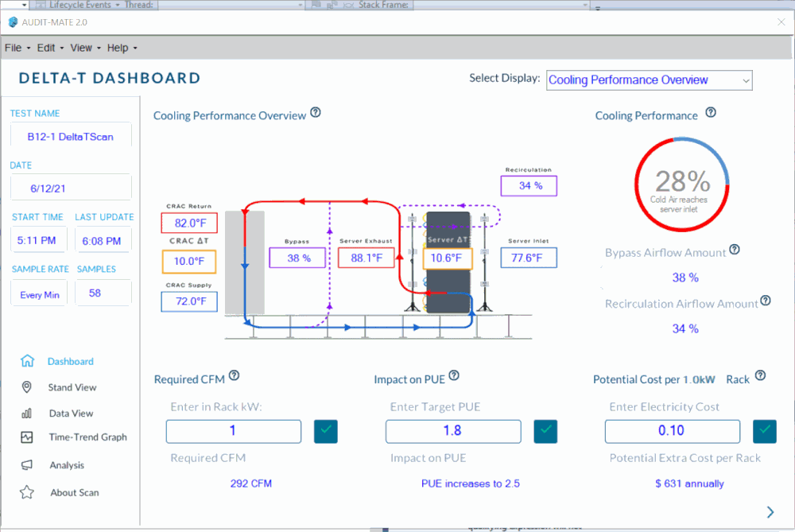This screenshot has width=795, height=532.
Task: Select Stand View in the sidebar
Action: [72, 387]
